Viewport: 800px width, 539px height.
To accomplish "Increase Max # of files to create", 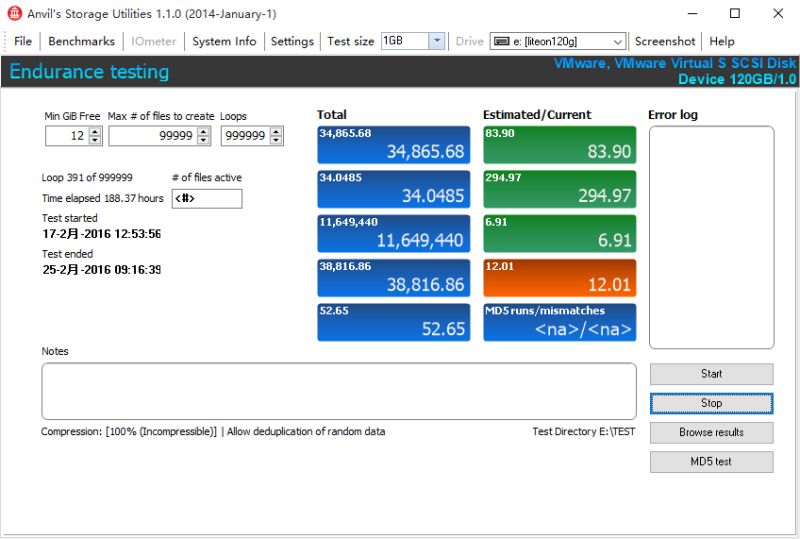I will [x=204, y=131].
